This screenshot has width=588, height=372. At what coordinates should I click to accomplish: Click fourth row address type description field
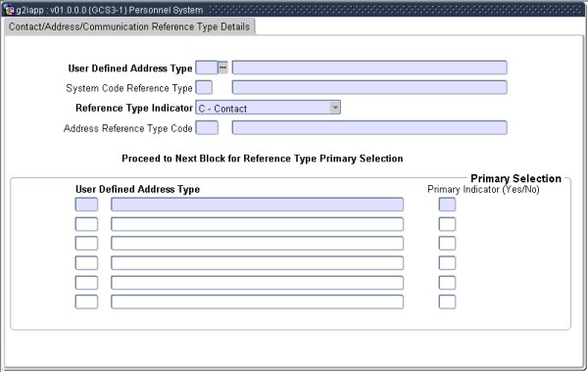click(257, 263)
